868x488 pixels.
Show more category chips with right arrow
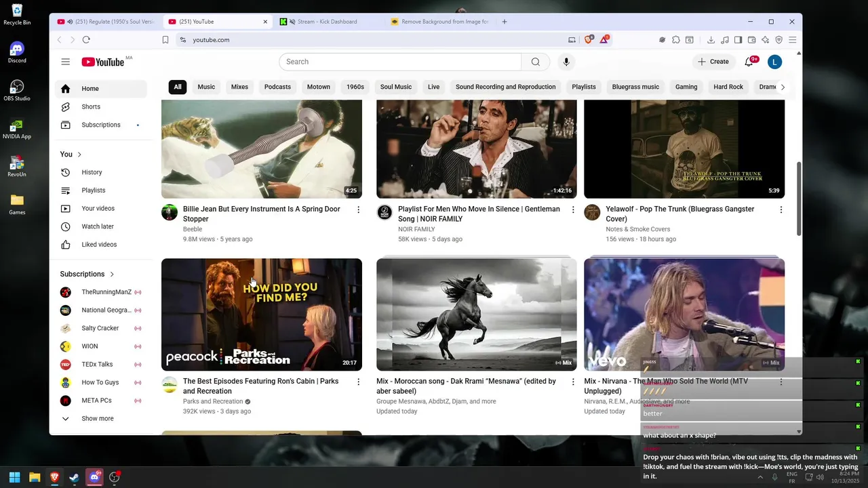783,87
